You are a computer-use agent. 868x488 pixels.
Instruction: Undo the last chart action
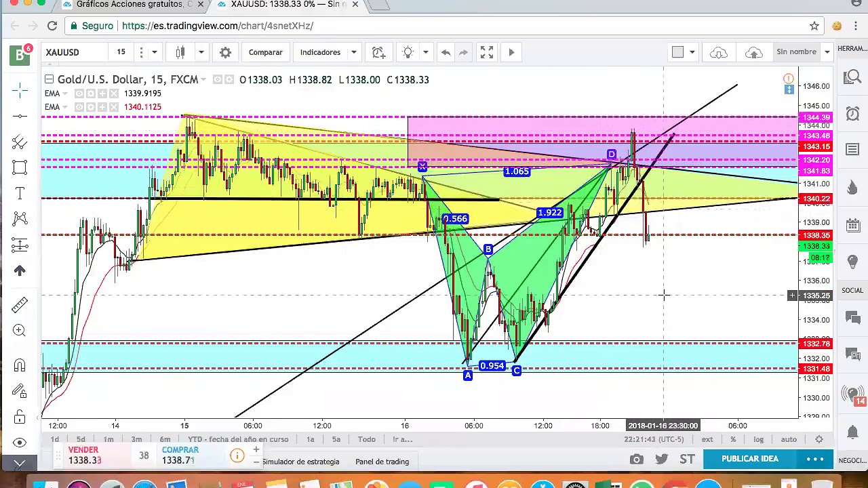446,52
